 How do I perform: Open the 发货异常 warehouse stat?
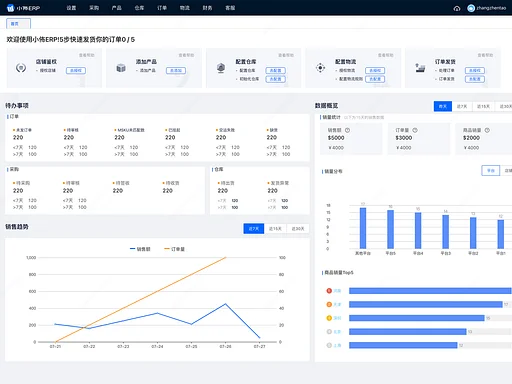point(278,183)
